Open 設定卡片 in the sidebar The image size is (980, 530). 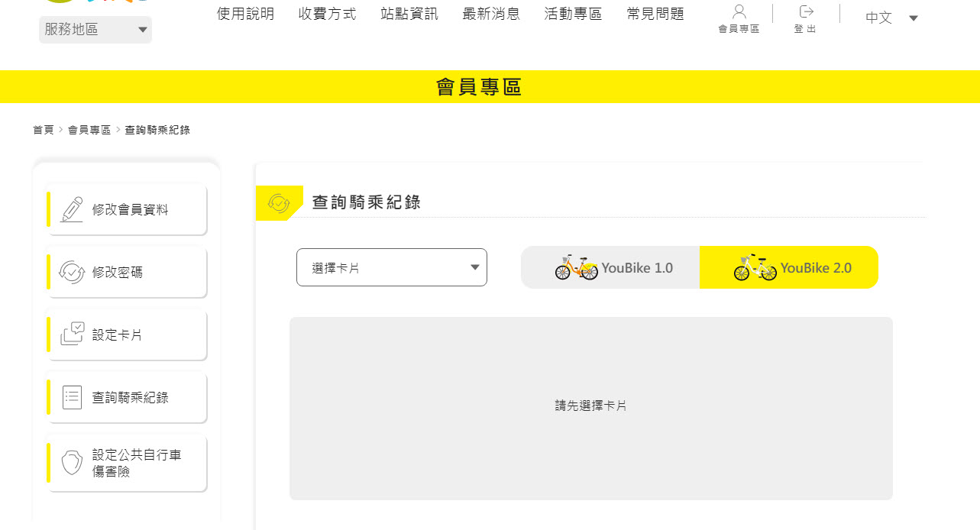(x=127, y=334)
